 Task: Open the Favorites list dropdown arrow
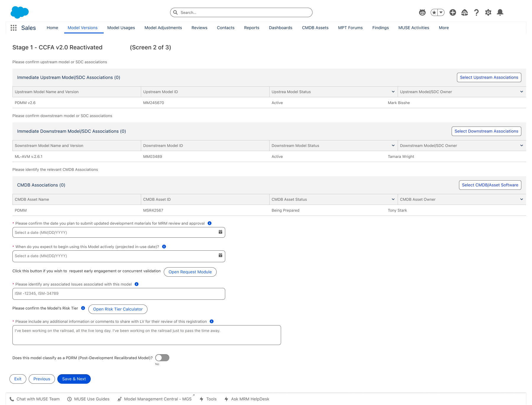[x=441, y=12]
